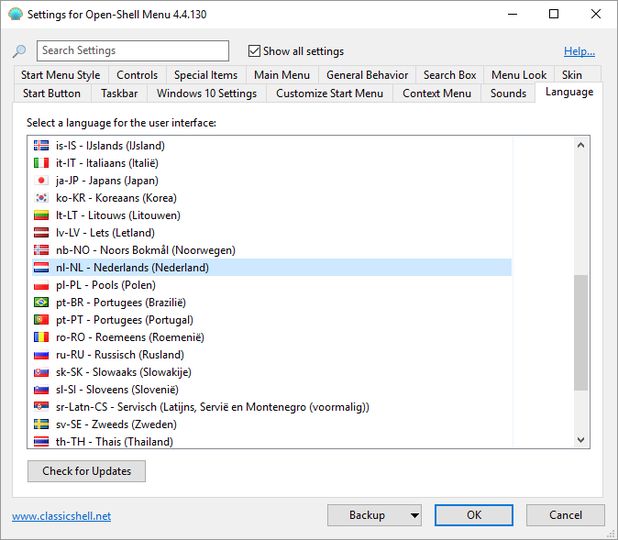Confirm with the OK button
The image size is (618, 540).
click(x=474, y=515)
